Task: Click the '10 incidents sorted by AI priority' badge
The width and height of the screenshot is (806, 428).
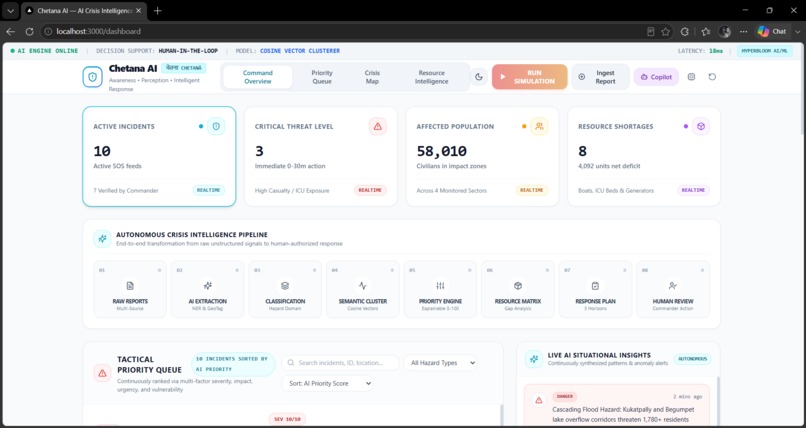Action: pyautogui.click(x=233, y=364)
